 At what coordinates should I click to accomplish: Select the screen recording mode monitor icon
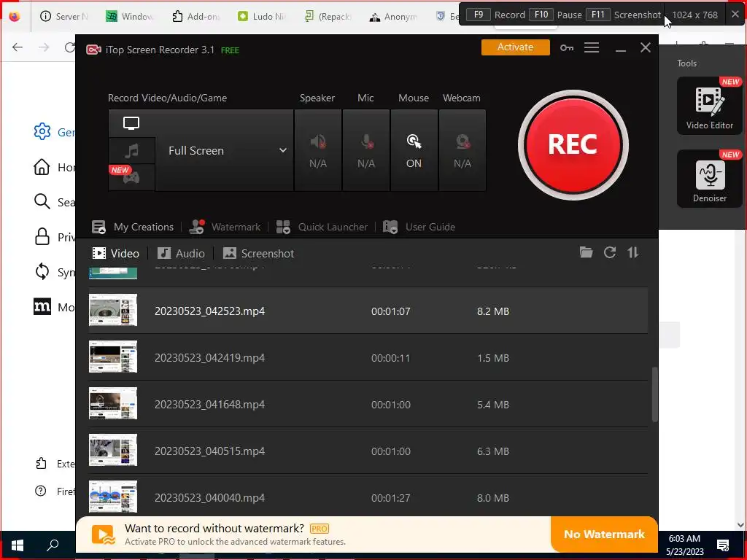tap(131, 123)
